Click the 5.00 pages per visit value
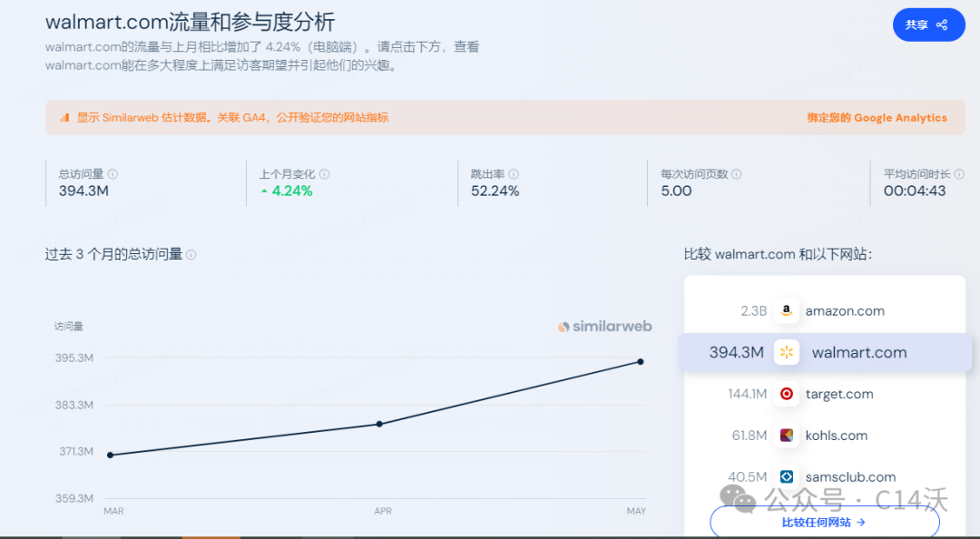The height and width of the screenshot is (539, 980). (x=676, y=191)
